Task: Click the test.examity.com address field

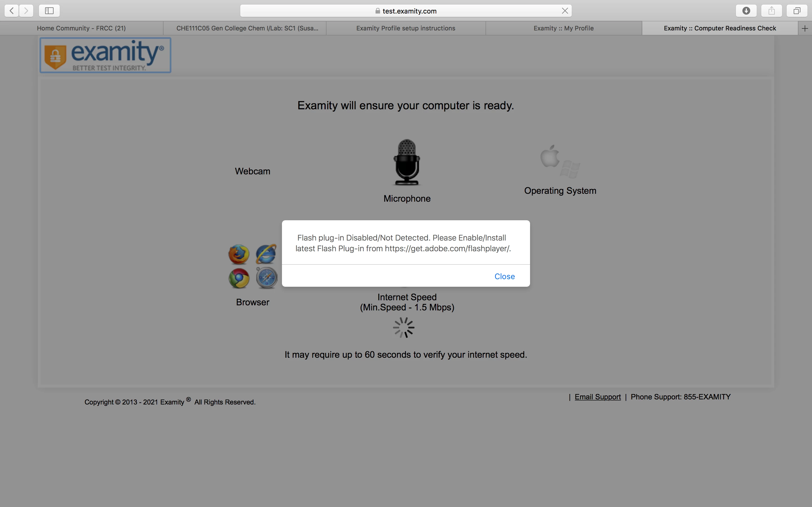Action: [x=409, y=11]
